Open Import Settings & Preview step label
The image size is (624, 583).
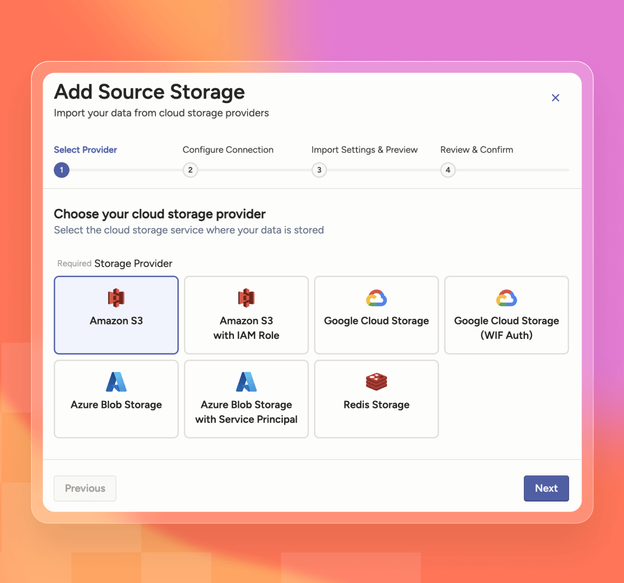tap(365, 150)
